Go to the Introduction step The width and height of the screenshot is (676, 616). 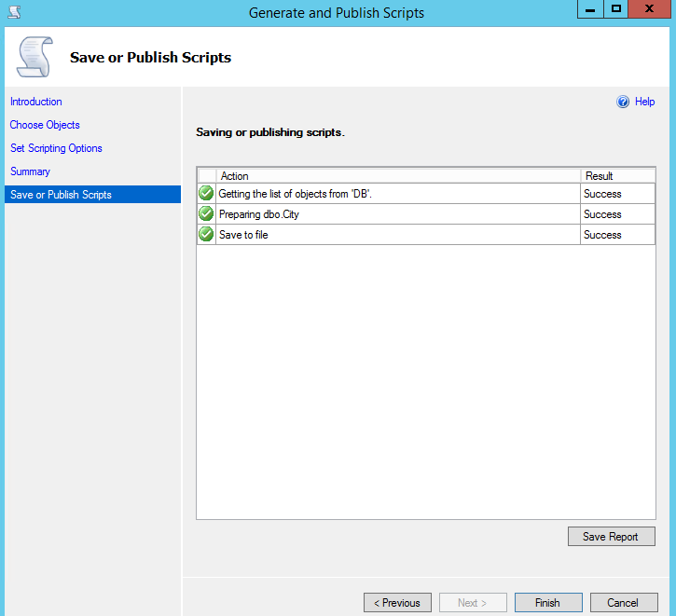click(x=36, y=102)
